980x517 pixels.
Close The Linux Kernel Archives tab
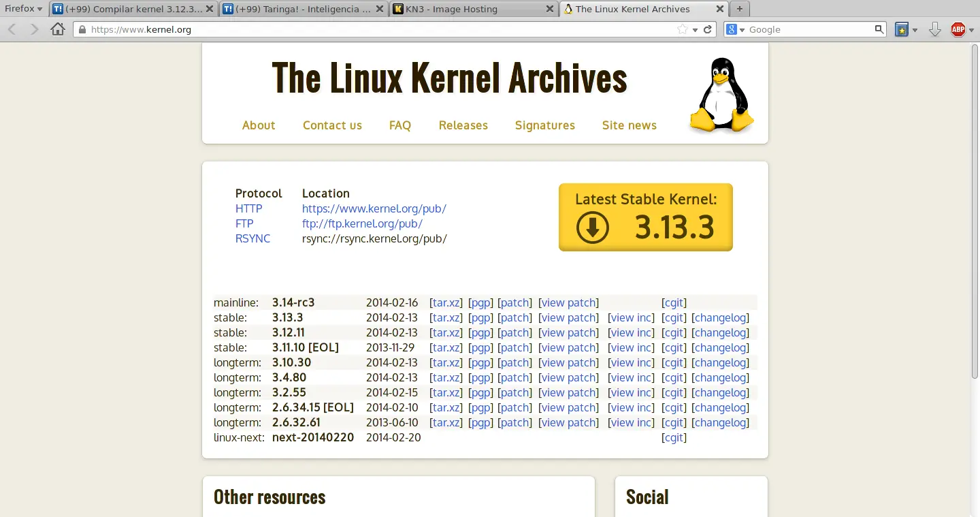(x=719, y=10)
